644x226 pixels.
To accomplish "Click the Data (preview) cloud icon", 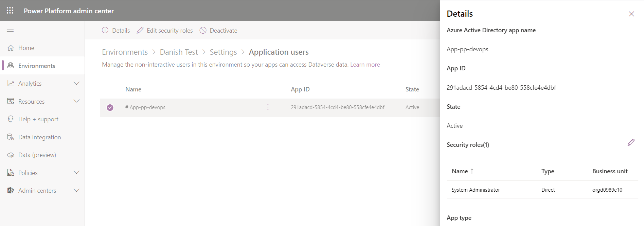I will 11,155.
